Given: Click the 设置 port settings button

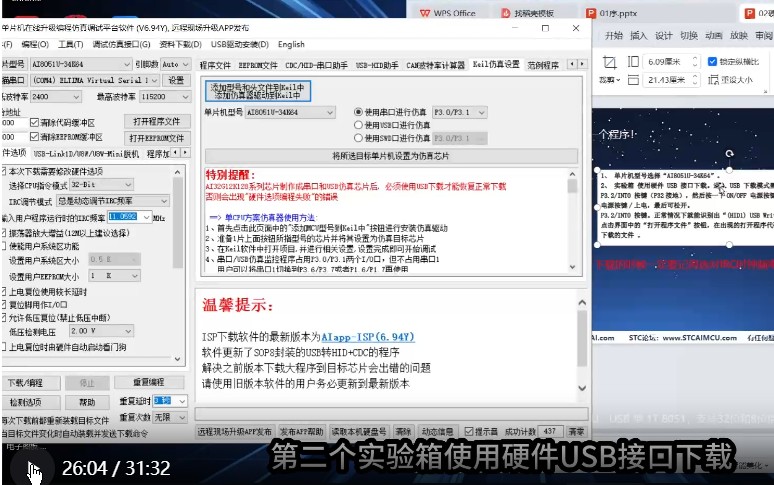Looking at the screenshot, I should (x=176, y=80).
